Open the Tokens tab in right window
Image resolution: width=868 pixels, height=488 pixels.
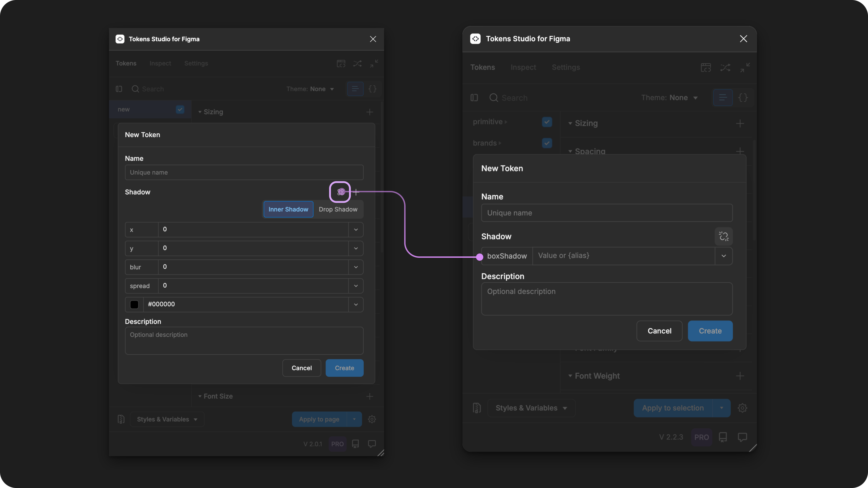coord(483,67)
